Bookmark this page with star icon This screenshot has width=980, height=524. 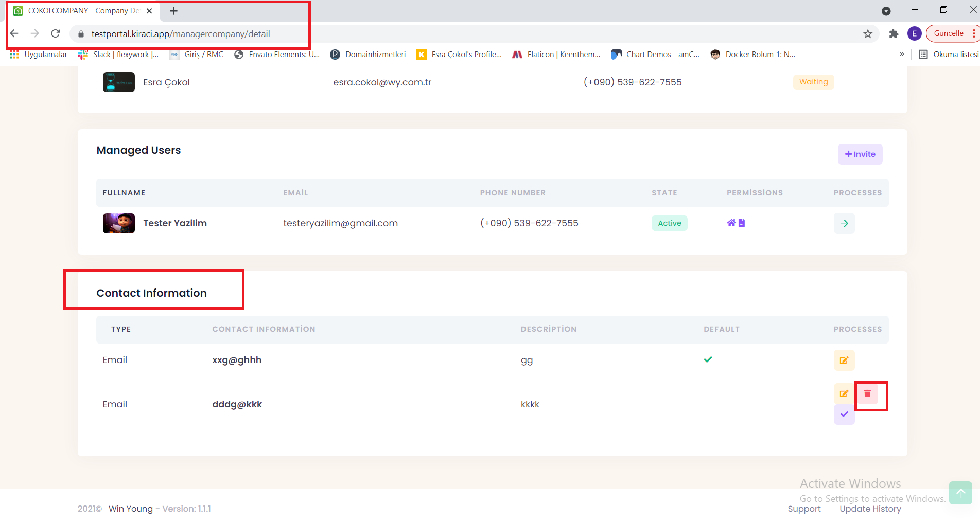coord(868,34)
